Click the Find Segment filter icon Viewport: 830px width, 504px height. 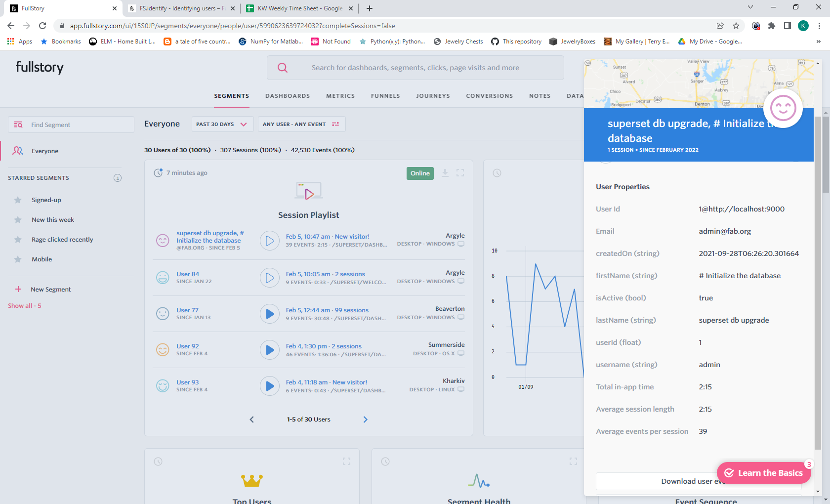click(18, 125)
